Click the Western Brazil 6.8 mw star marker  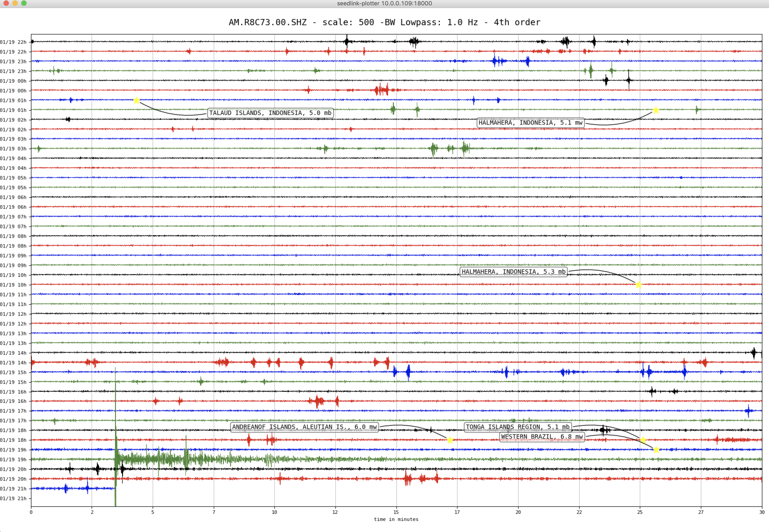[x=656, y=450]
